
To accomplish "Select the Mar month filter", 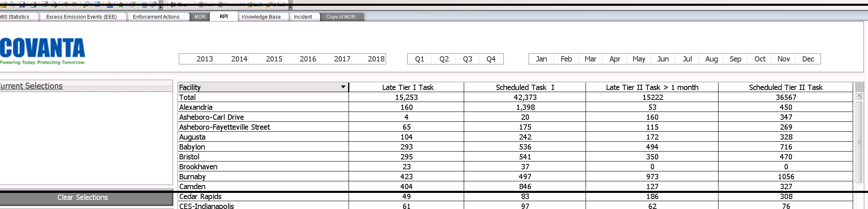I will point(591,59).
